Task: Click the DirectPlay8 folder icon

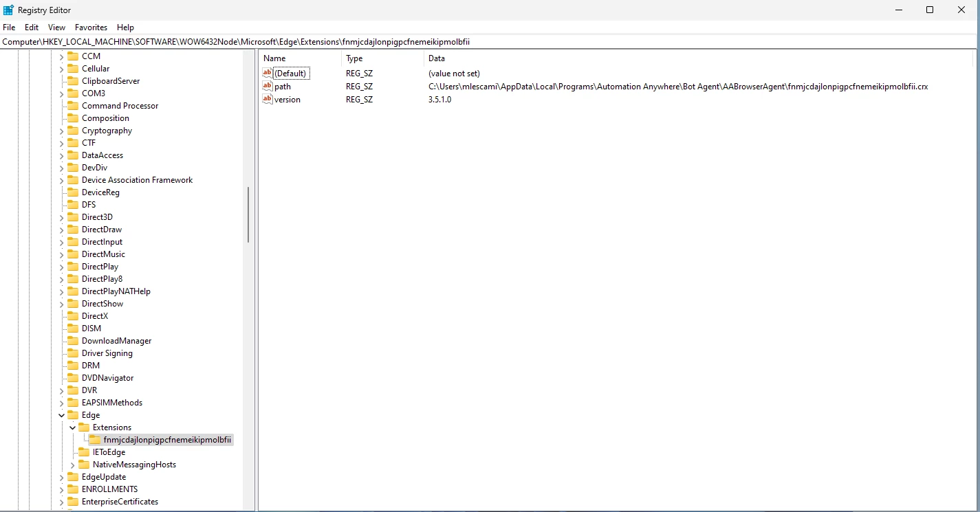Action: [73, 279]
